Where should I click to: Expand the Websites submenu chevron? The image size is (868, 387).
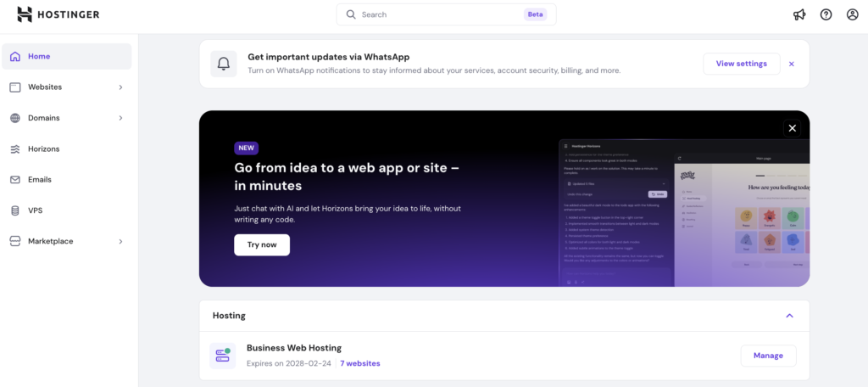[x=120, y=87]
